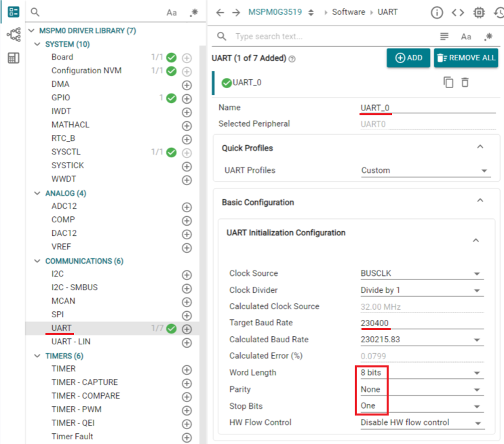504x444 pixels.
Task: Show generated code files icon
Action: pos(458,12)
